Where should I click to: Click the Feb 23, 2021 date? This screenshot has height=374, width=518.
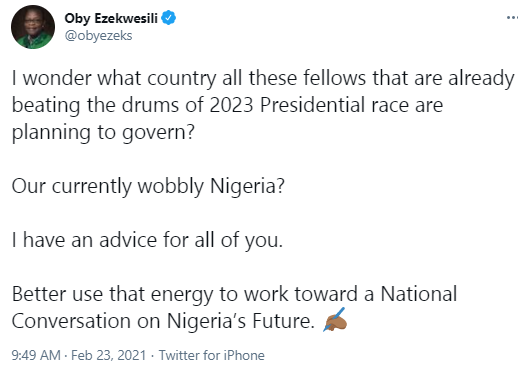coord(109,355)
